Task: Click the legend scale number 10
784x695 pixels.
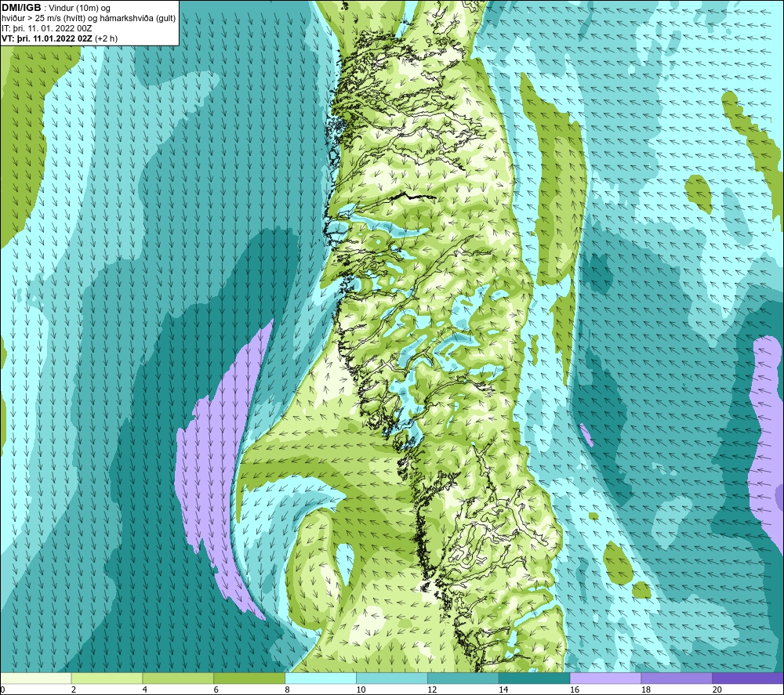Action: (x=361, y=690)
